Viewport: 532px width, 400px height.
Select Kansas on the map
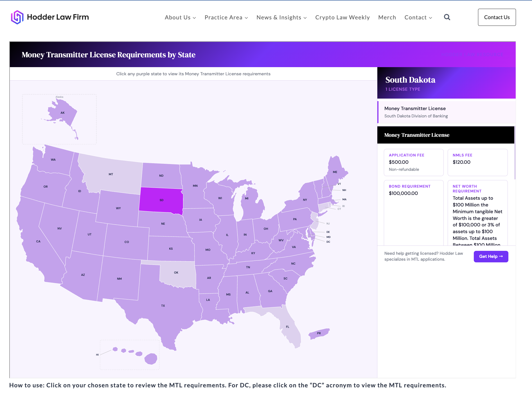tap(171, 249)
